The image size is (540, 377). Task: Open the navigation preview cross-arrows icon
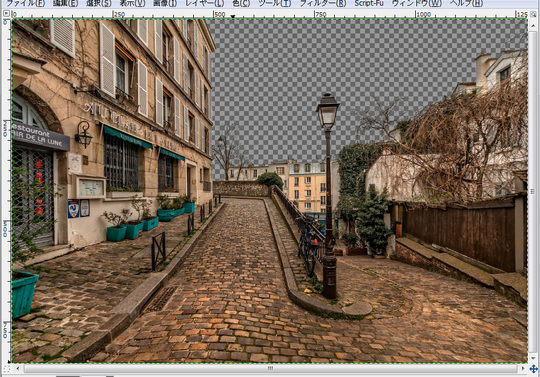coord(533,369)
